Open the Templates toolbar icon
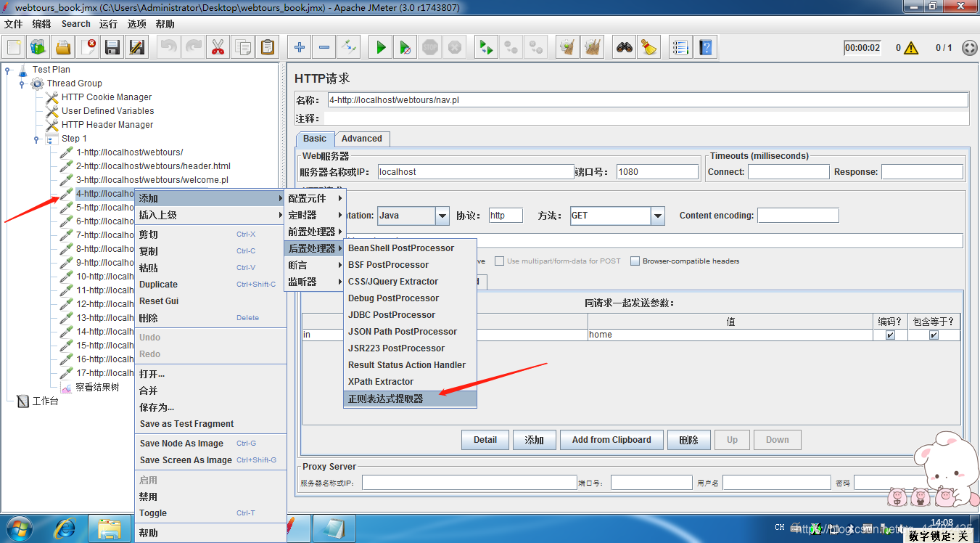This screenshot has width=980, height=543. pos(38,48)
